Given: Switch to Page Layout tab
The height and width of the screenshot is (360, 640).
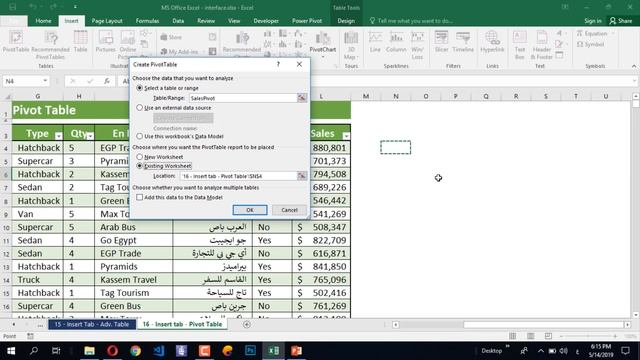Looking at the screenshot, I should tap(107, 21).
